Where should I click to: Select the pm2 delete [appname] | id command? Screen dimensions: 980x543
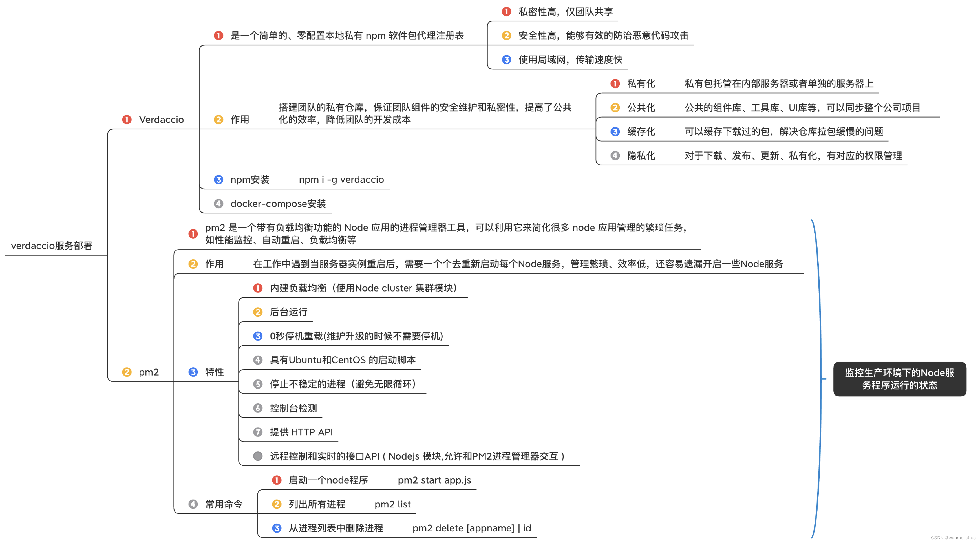[472, 528]
